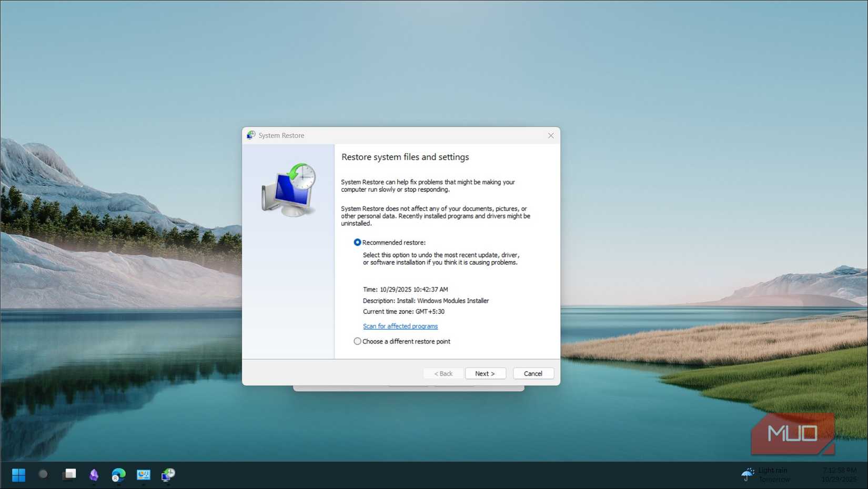This screenshot has width=868, height=489.
Task: Open Microsoft Edge from the taskbar
Action: (x=118, y=475)
